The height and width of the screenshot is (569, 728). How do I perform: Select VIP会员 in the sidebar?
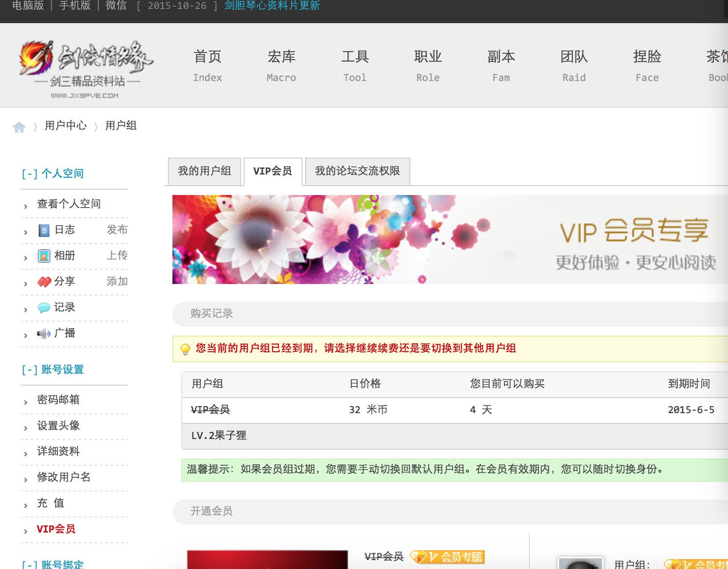pos(56,529)
